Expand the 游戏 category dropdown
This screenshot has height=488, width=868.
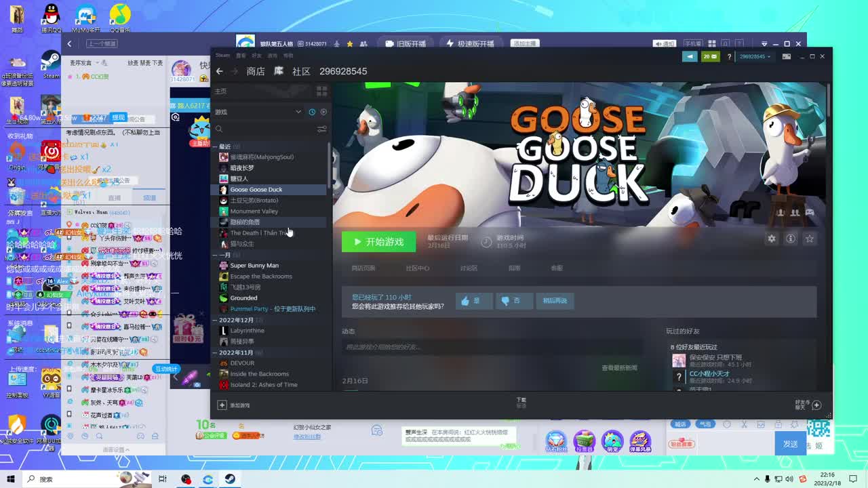298,112
